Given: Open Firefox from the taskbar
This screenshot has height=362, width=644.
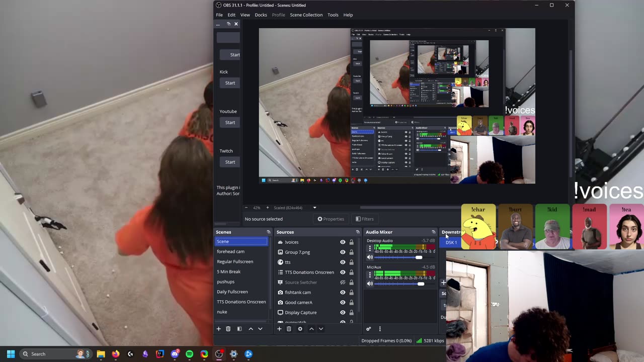Looking at the screenshot, I should pos(116,354).
